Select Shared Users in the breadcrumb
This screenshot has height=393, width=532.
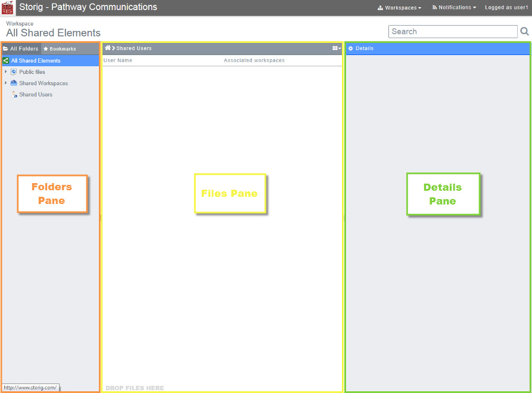point(134,48)
